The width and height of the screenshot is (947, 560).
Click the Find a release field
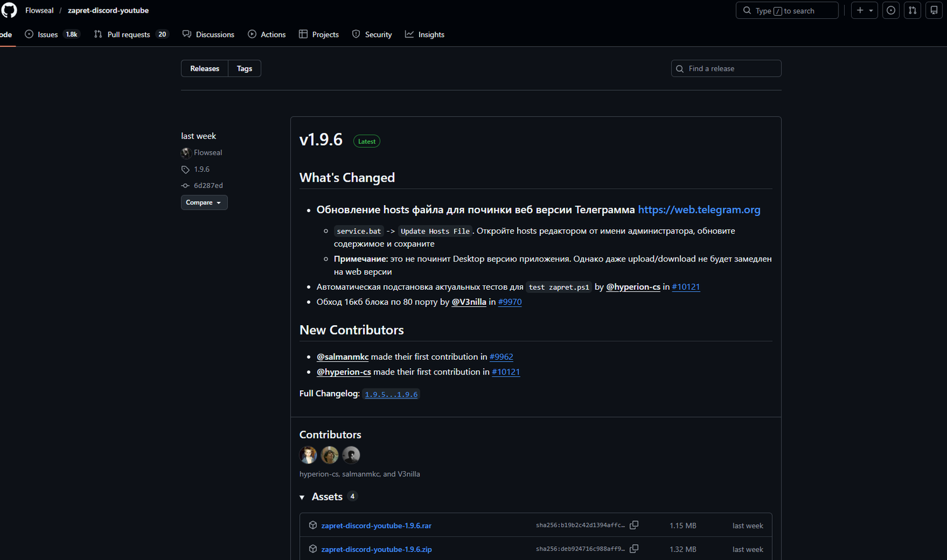726,69
